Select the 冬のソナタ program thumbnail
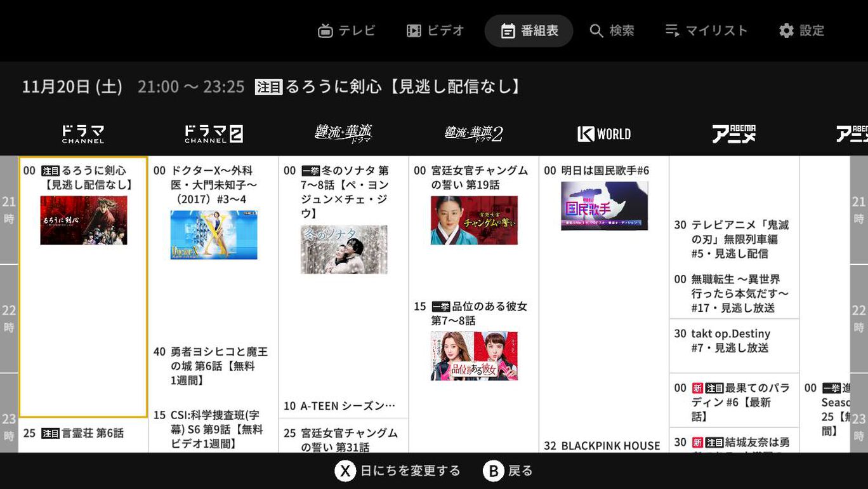 point(344,250)
